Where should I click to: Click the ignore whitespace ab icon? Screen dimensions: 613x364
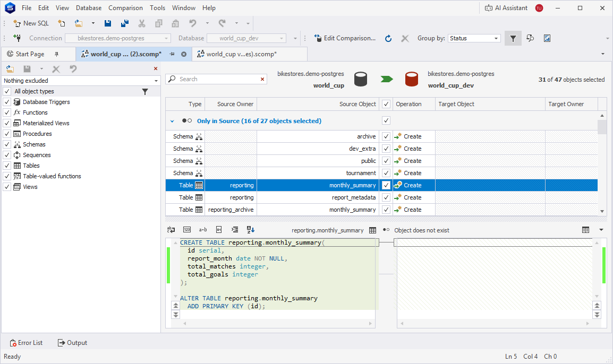[x=171, y=230]
